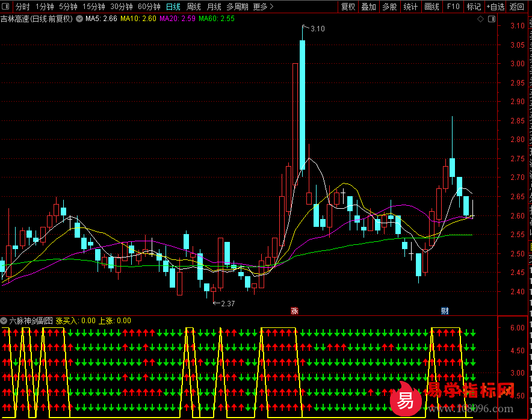The width and height of the screenshot is (532, 420).
Task: Click the diamond icon in chart corner
Action: click(x=480, y=19)
